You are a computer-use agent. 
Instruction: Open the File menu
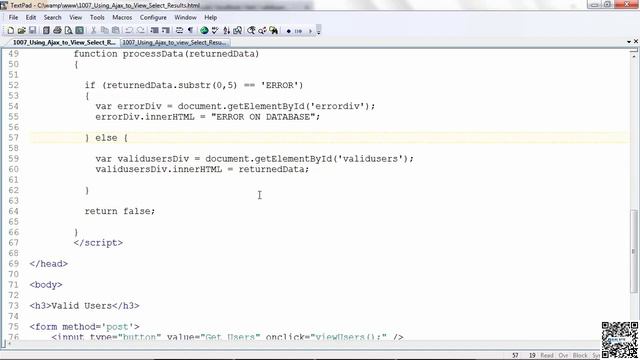pos(13,18)
